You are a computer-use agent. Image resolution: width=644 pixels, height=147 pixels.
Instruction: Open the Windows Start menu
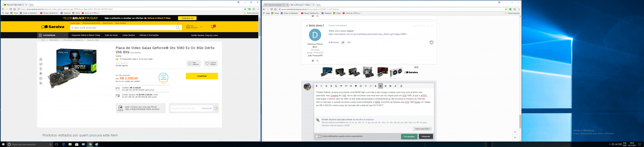coord(3,144)
